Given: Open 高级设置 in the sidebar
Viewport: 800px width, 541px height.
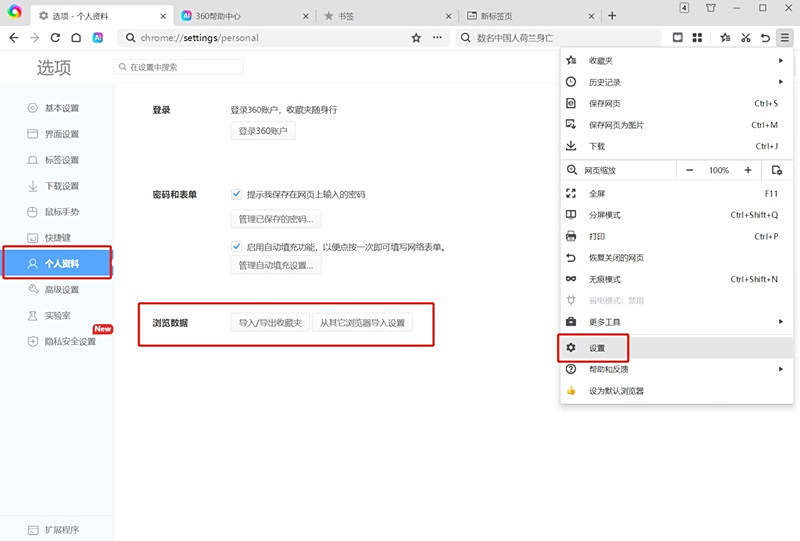Looking at the screenshot, I should [x=61, y=290].
